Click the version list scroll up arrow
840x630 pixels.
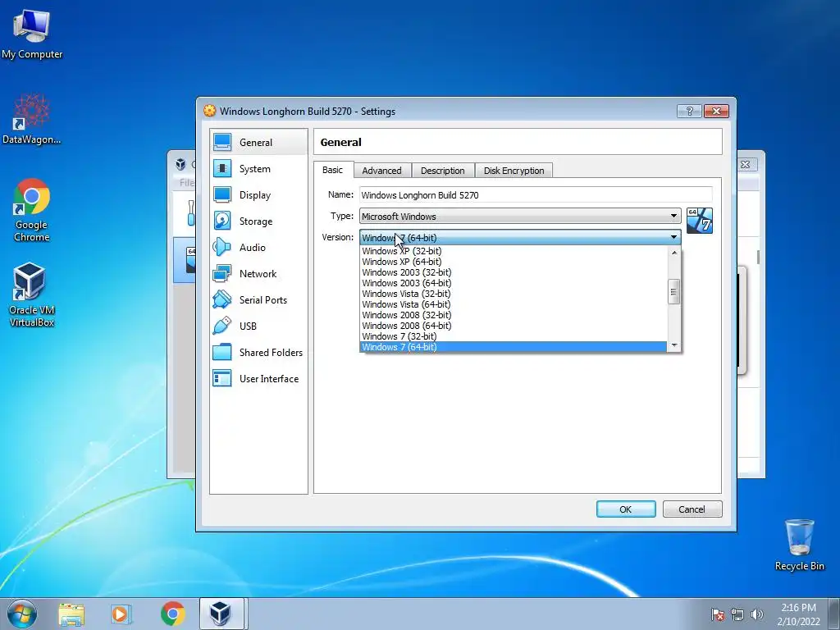pyautogui.click(x=674, y=253)
